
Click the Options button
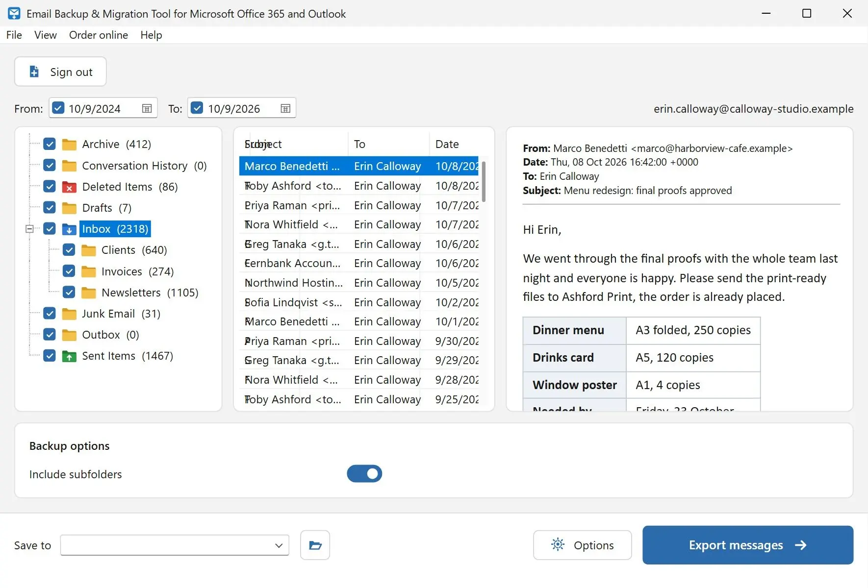(583, 545)
